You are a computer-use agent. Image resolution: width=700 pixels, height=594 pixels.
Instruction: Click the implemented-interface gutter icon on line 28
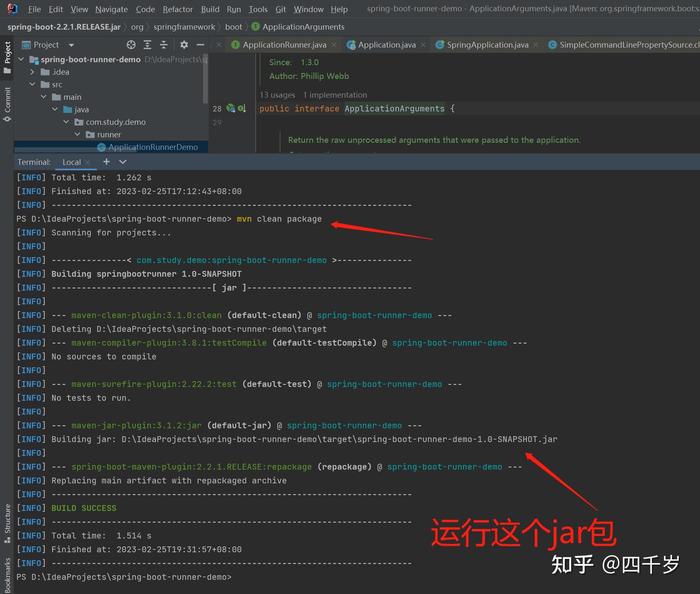point(231,109)
